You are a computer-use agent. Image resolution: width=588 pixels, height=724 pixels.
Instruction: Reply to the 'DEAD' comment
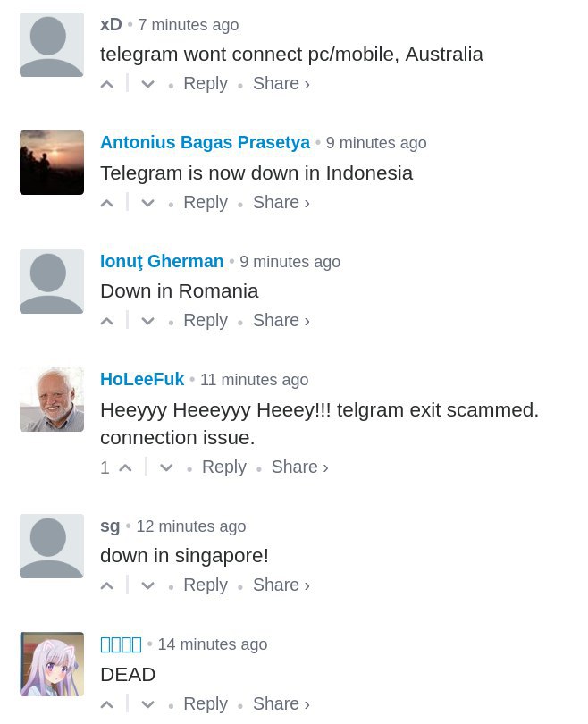(206, 704)
